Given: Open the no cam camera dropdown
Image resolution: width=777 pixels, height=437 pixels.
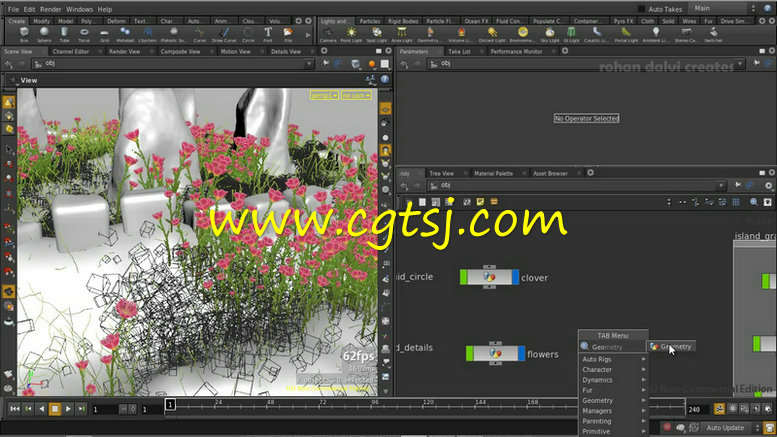Looking at the screenshot, I should click(356, 95).
